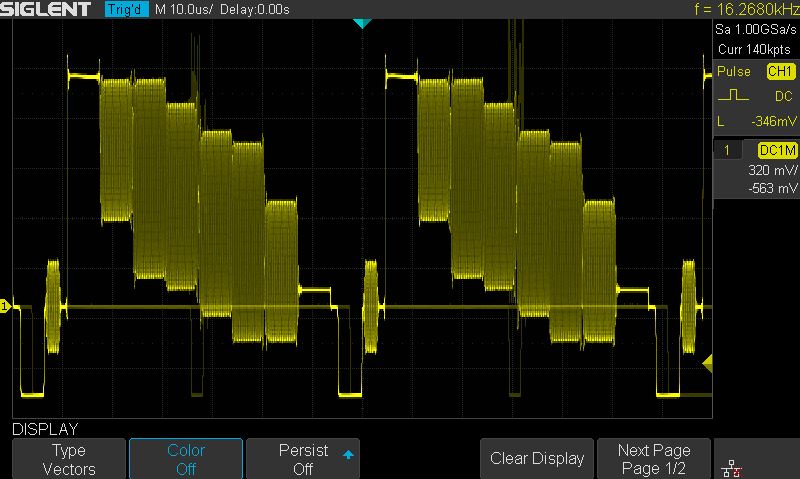Click the Trig'd status indicator
The height and width of the screenshot is (479, 800).
tap(127, 10)
